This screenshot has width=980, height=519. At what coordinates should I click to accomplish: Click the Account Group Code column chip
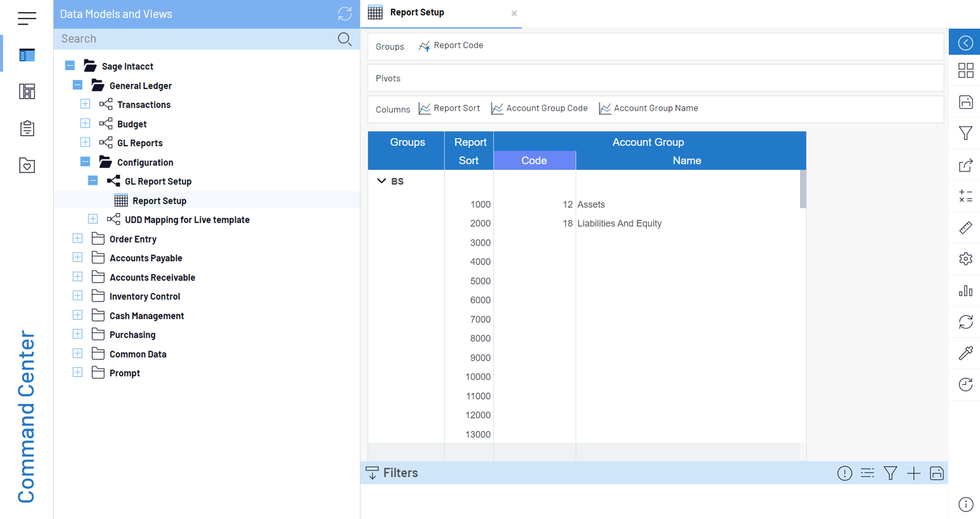coord(540,108)
